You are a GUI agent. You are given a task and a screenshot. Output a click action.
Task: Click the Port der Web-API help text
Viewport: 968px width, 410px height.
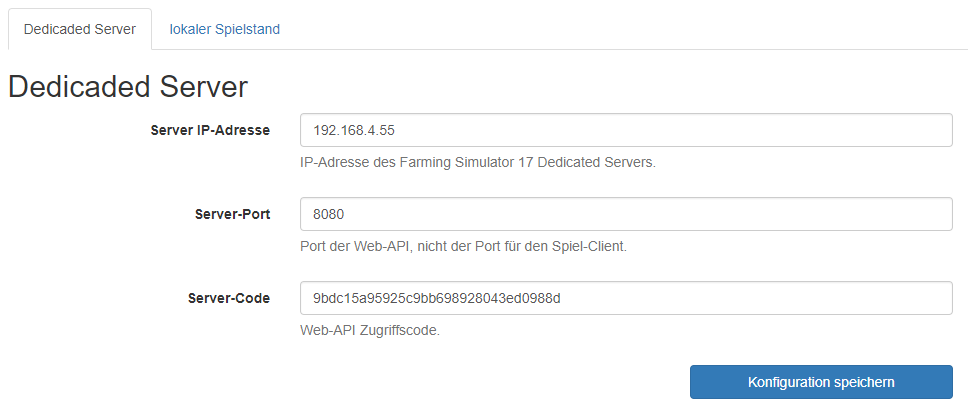click(464, 246)
